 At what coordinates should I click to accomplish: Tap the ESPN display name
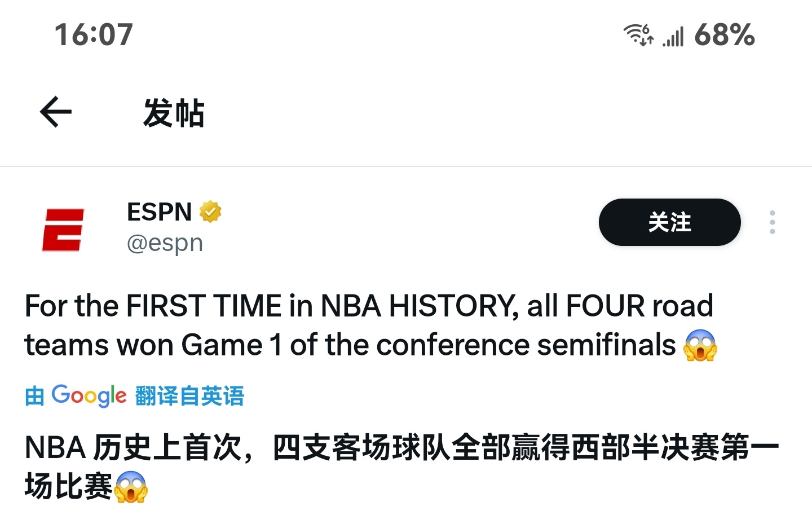point(160,212)
